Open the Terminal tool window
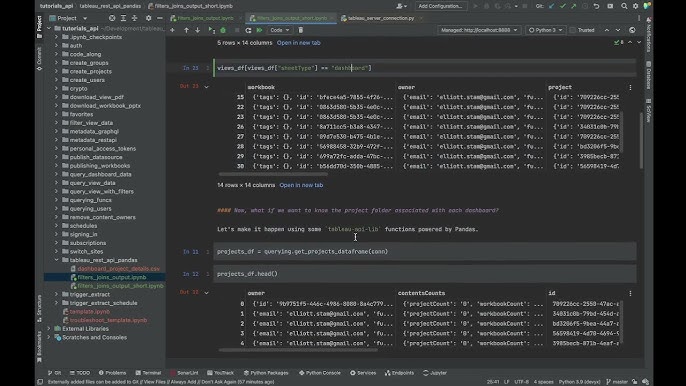This screenshot has height=386, width=686. (x=148, y=373)
